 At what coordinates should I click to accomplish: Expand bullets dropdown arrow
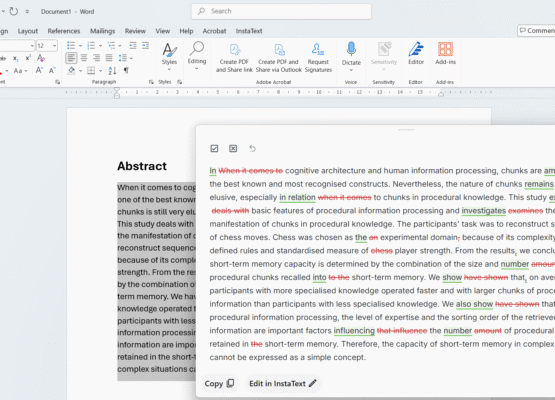[80, 46]
